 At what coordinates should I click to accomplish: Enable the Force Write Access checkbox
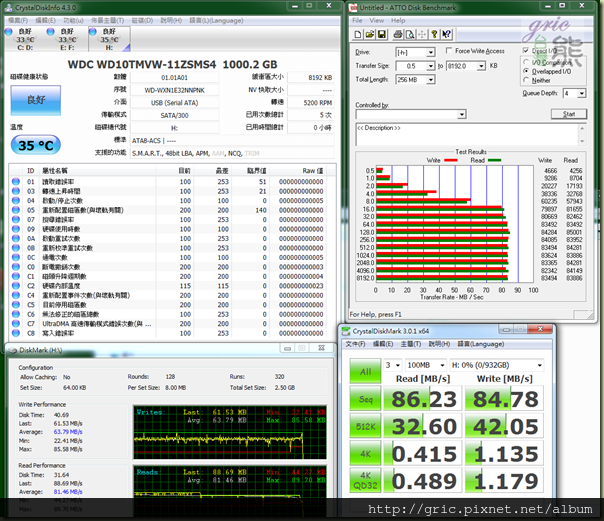point(448,50)
